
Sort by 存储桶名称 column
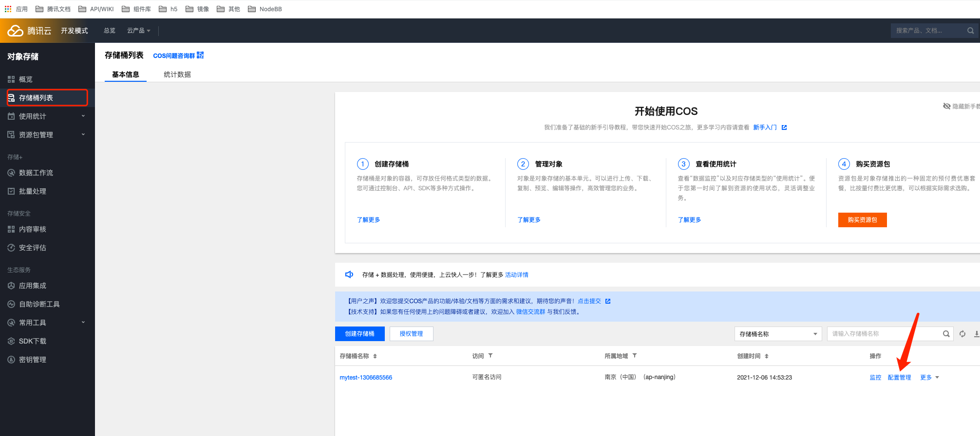pyautogui.click(x=375, y=356)
